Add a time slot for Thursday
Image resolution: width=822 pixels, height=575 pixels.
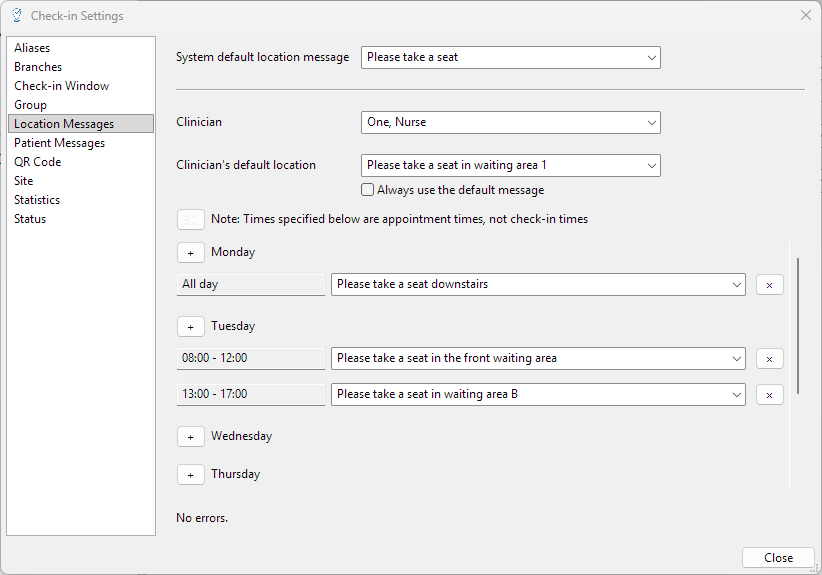[x=190, y=475]
